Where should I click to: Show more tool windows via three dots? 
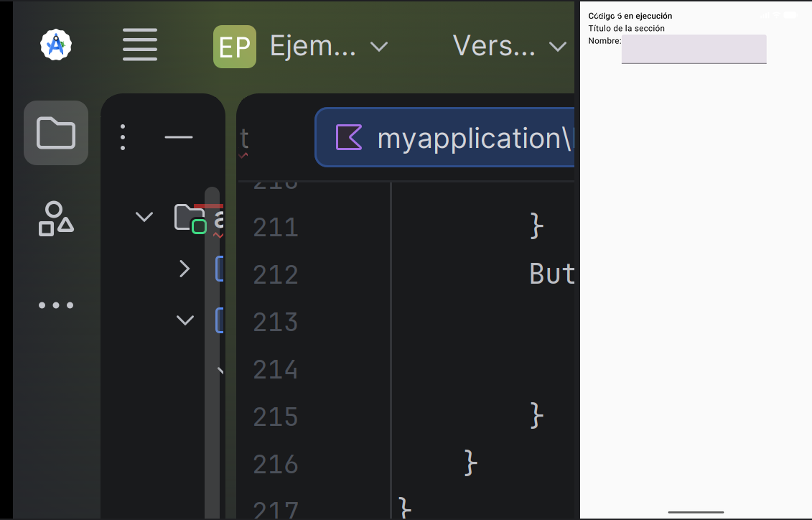56,305
